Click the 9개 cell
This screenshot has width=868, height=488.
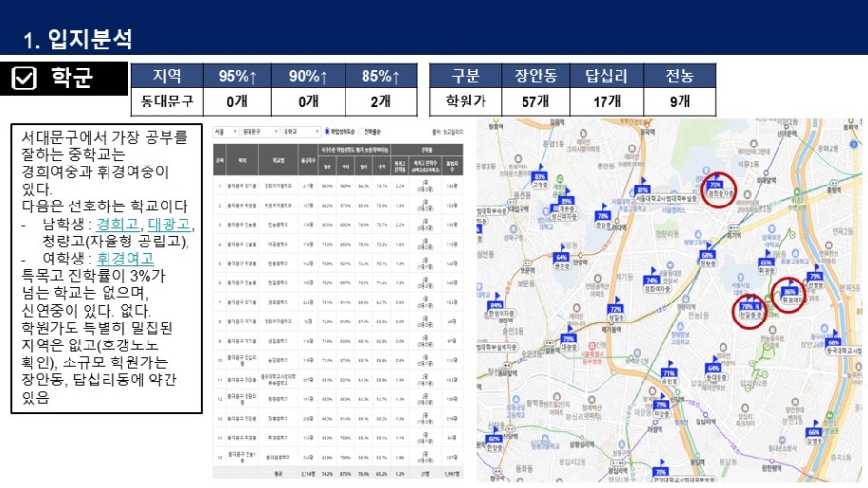680,101
